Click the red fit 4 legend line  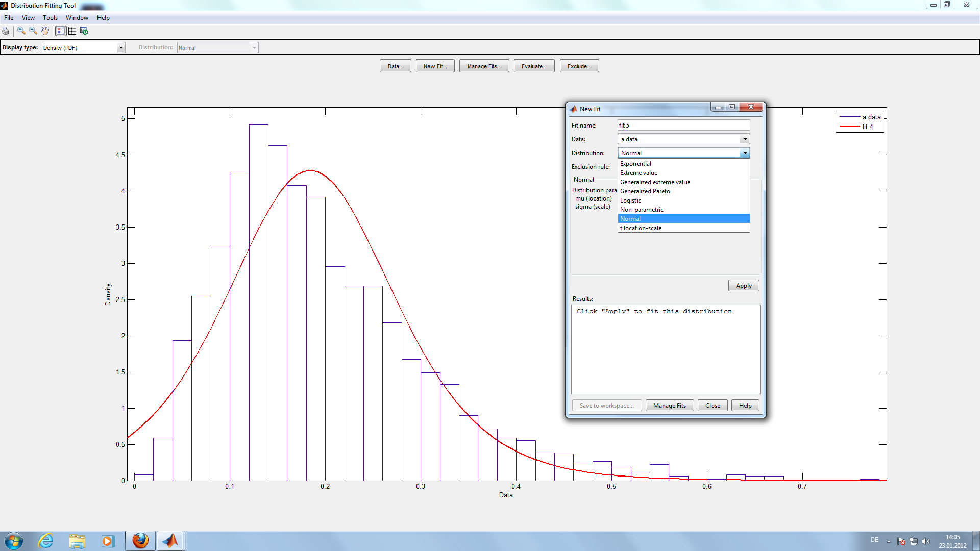[850, 127]
